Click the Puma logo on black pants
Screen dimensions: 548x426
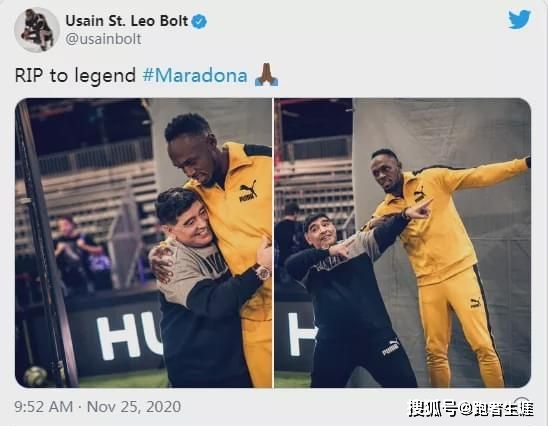point(390,347)
